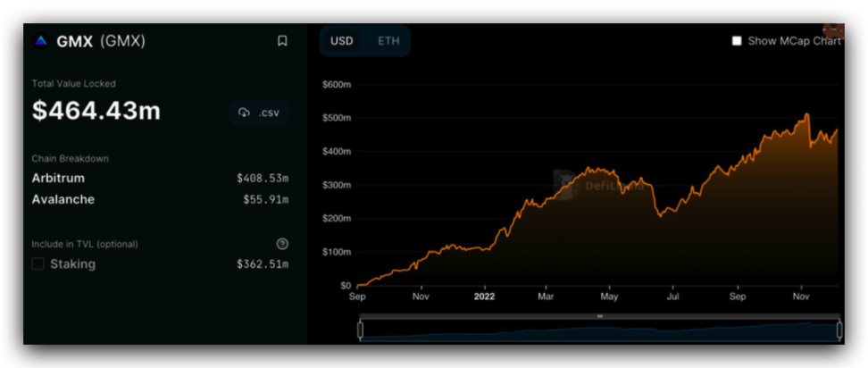Click the GMX (GMX) title text
The image size is (868, 368).
101,41
